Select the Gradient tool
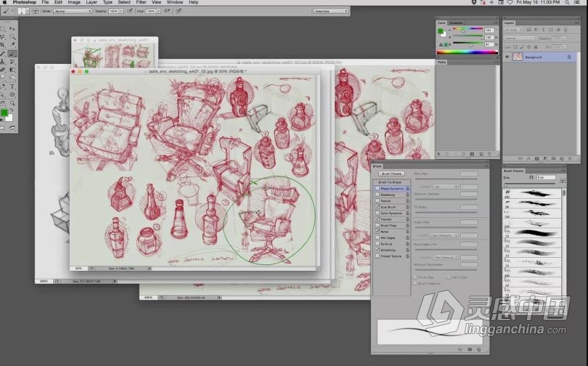Image resolution: width=588 pixels, height=366 pixels. pos(12,70)
